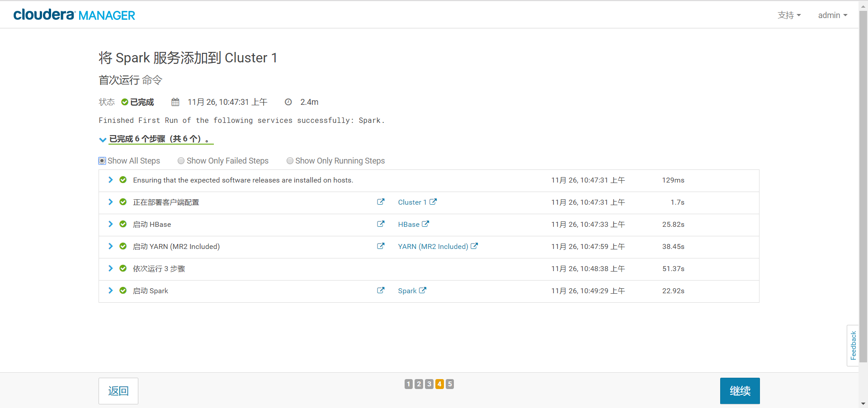Click external link icon beside Spark link
Viewport: 868px width, 408px height.
(x=423, y=291)
